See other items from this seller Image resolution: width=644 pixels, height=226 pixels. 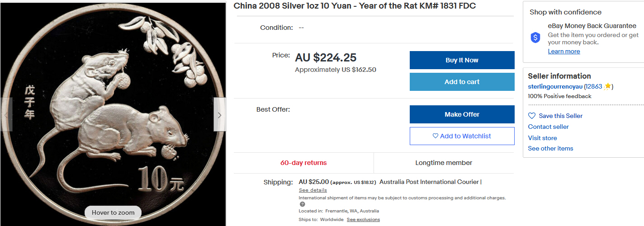coord(550,148)
